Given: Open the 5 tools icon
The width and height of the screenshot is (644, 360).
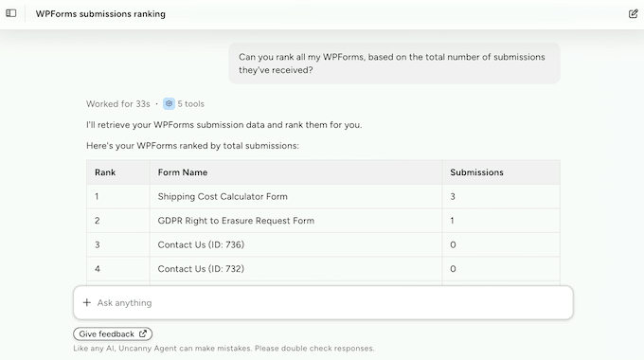Looking at the screenshot, I should [169, 103].
